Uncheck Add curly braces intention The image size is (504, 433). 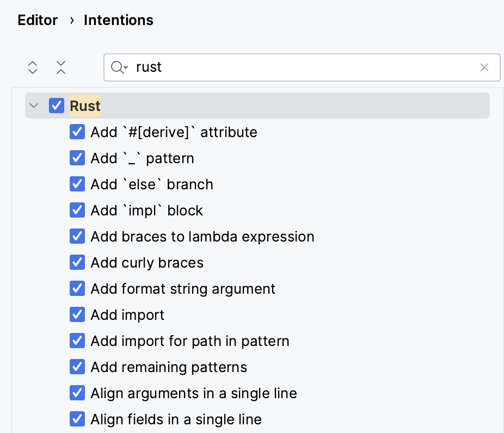click(77, 263)
